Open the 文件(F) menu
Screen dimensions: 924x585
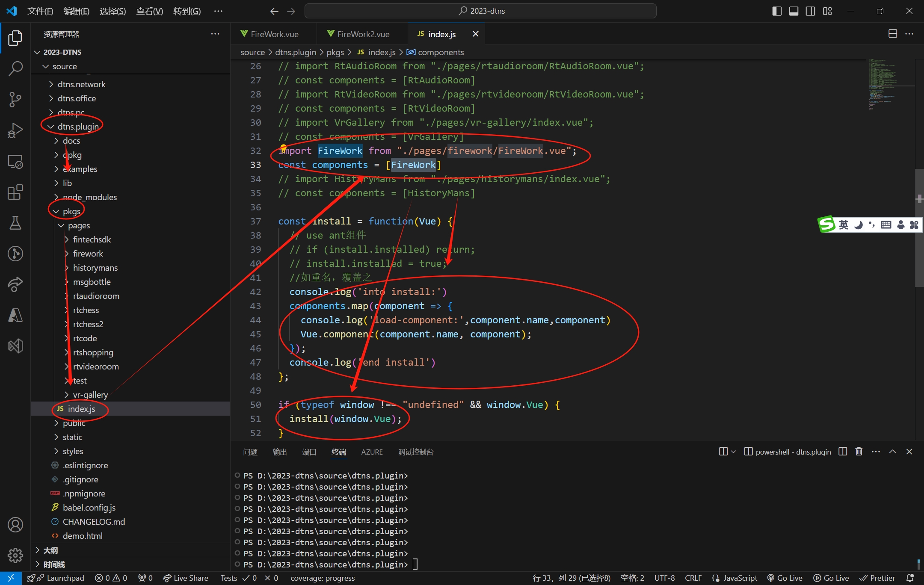click(40, 11)
